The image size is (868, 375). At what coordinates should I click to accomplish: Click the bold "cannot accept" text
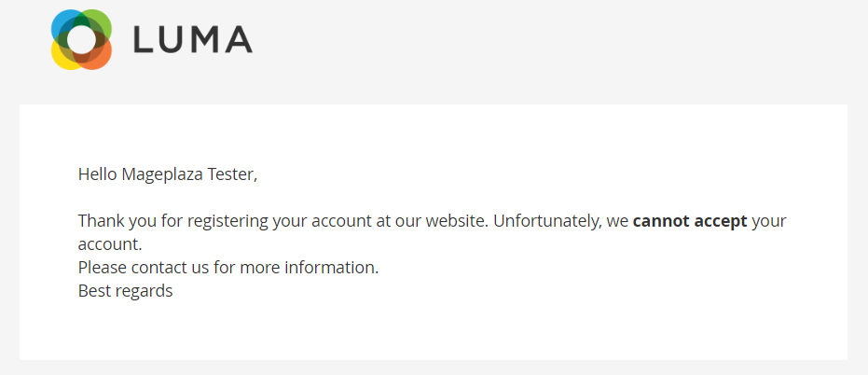coord(690,222)
